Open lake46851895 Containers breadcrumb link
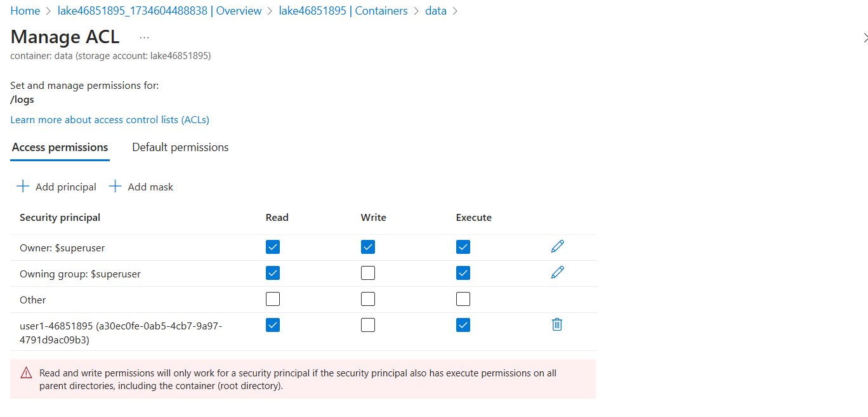The width and height of the screenshot is (868, 417). click(343, 11)
